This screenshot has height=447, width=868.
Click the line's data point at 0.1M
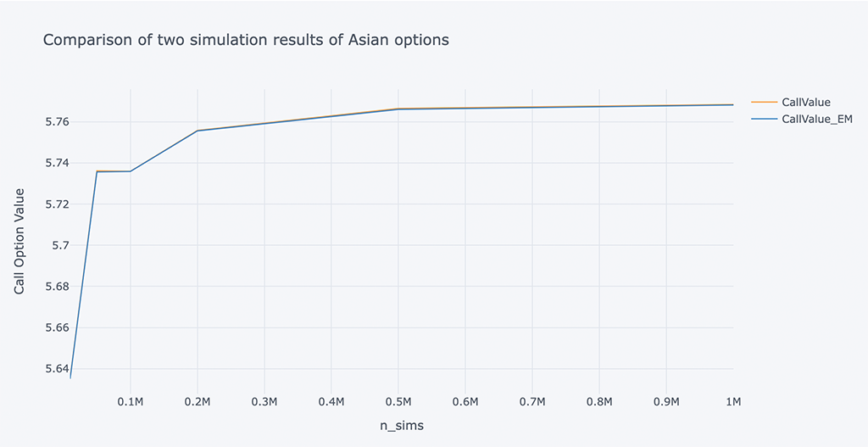131,171
